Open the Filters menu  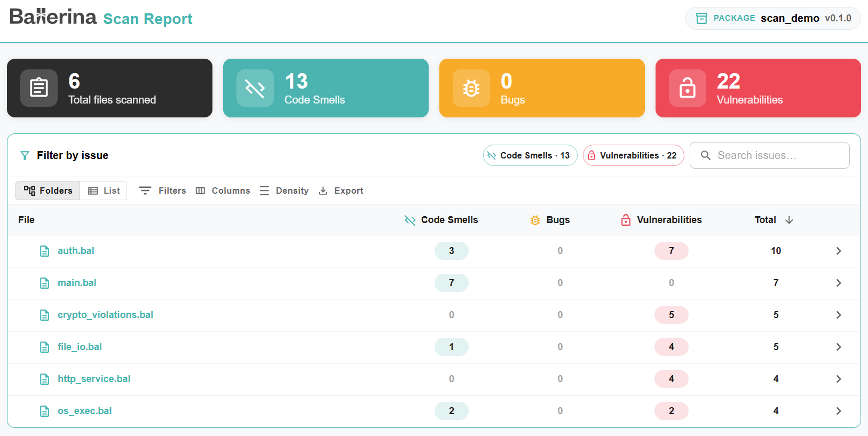point(163,191)
